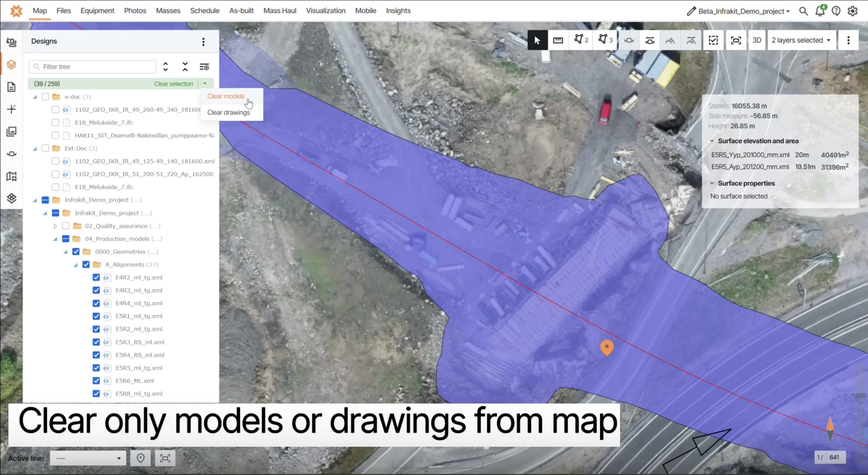Image resolution: width=868 pixels, height=475 pixels.
Task: Click Clear selection link
Action: pyautogui.click(x=174, y=84)
